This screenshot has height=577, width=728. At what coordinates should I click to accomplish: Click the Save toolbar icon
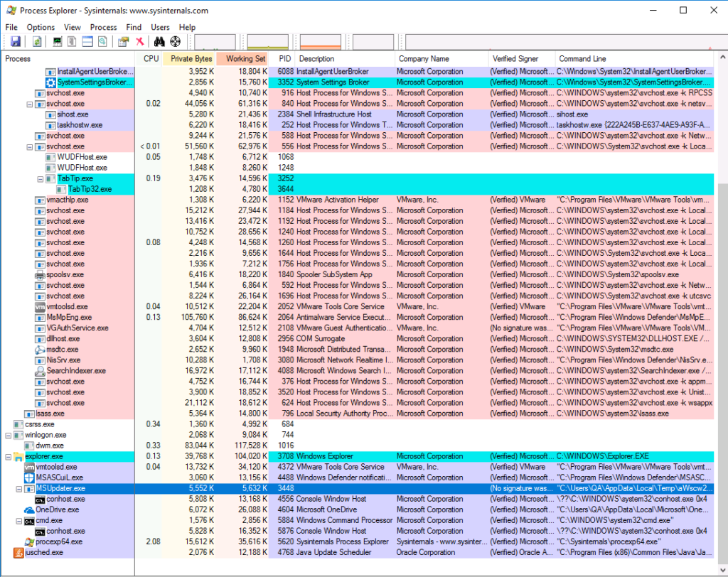tap(16, 42)
